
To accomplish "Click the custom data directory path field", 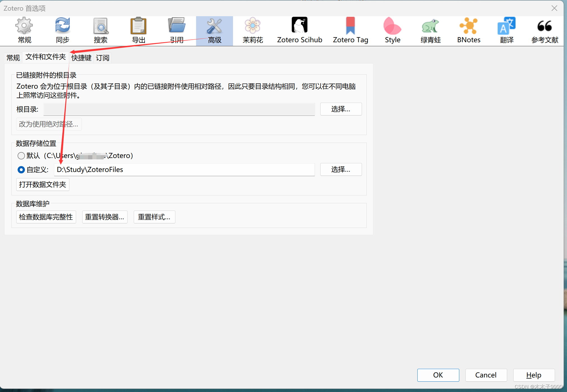I will pyautogui.click(x=184, y=170).
